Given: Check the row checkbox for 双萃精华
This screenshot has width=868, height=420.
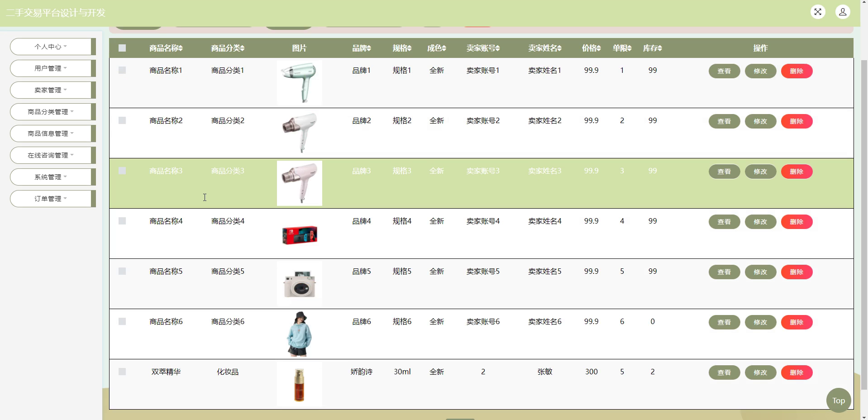Looking at the screenshot, I should [x=122, y=372].
